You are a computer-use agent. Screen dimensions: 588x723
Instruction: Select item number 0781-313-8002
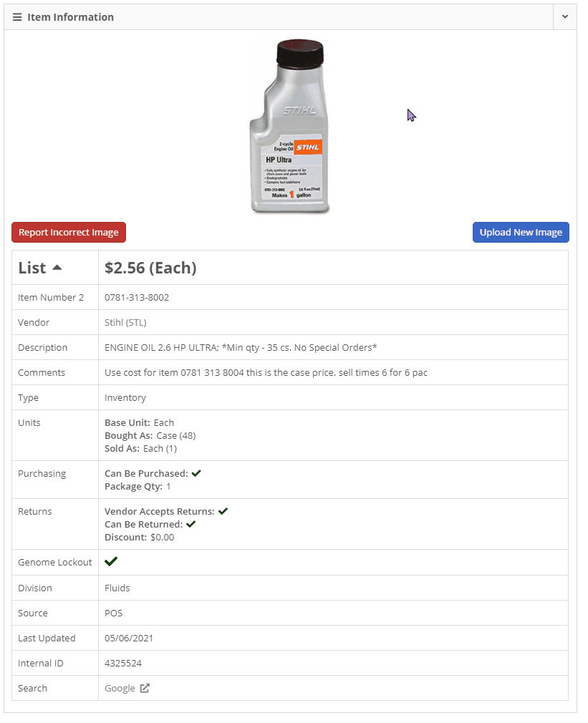coord(137,297)
